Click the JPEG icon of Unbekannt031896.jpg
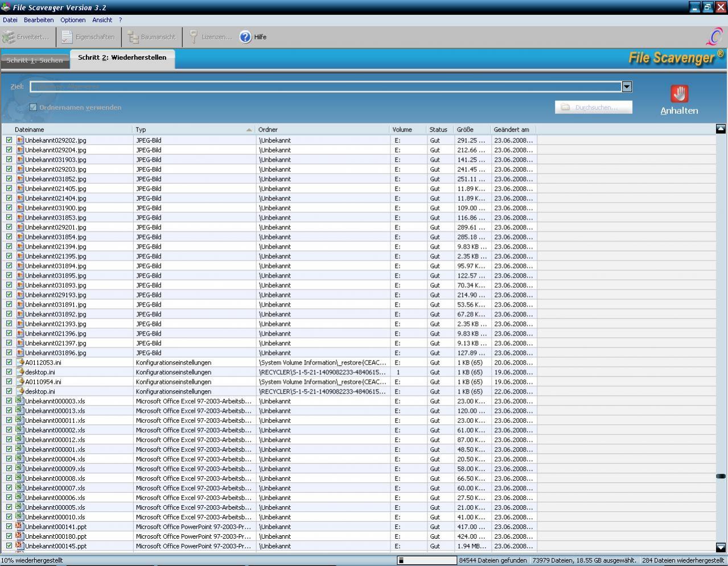 point(20,353)
